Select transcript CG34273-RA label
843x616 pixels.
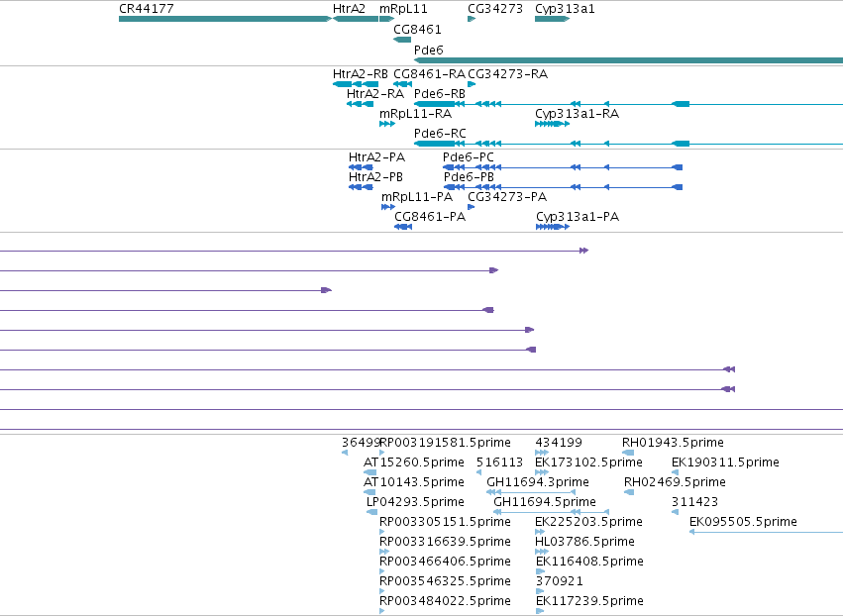[507, 73]
